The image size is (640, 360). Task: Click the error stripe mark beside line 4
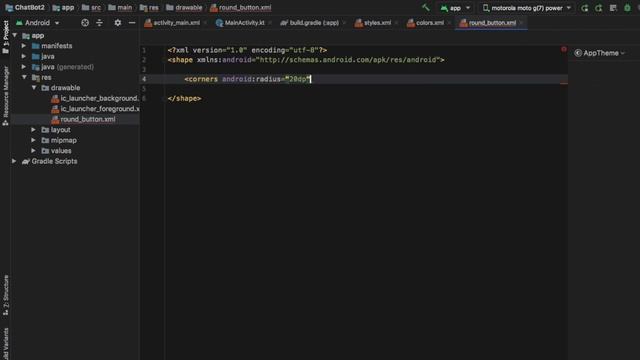tap(564, 83)
